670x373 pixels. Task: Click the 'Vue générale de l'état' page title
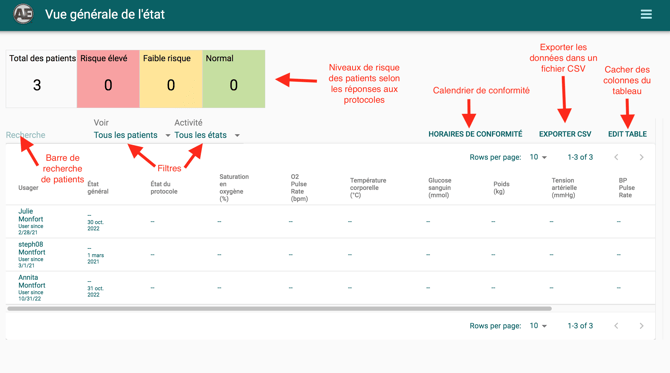pyautogui.click(x=105, y=15)
